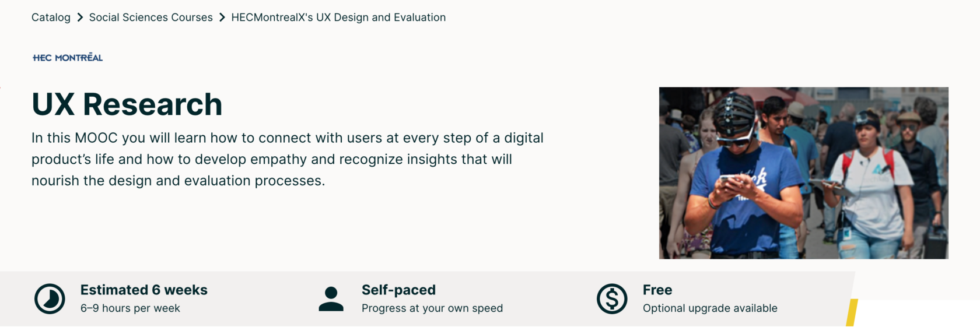Click the 6–9 hours per week text
Screen dimensions: 980x334
point(130,308)
